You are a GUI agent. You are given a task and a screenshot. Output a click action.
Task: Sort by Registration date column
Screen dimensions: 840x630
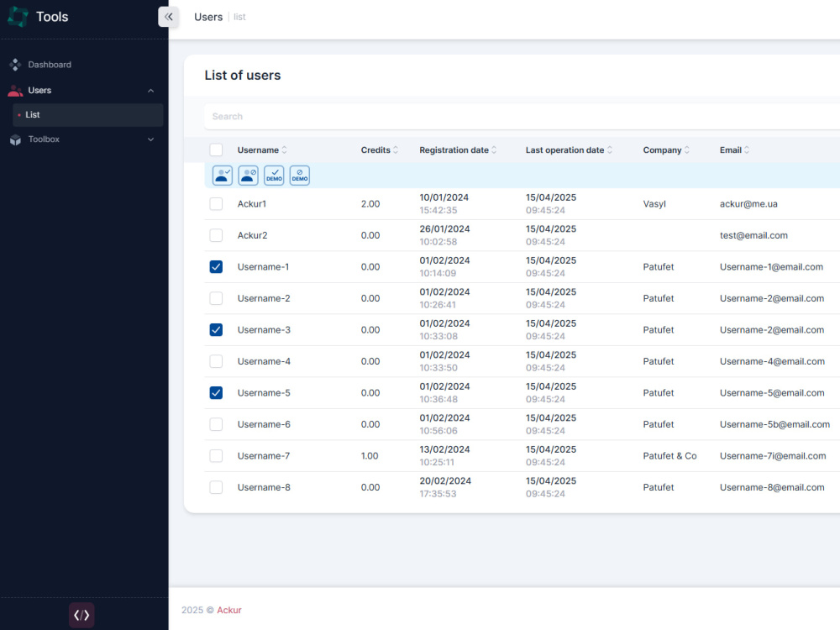(x=458, y=150)
